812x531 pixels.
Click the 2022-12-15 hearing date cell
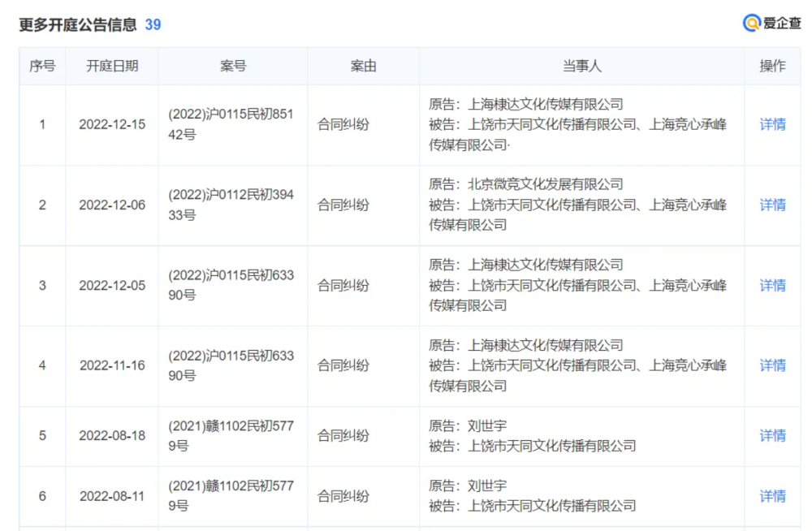112,124
